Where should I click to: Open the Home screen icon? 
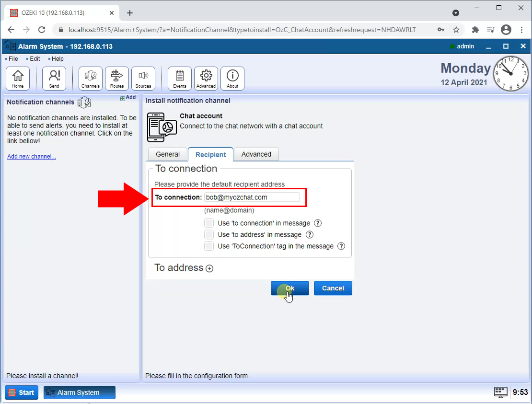(18, 78)
